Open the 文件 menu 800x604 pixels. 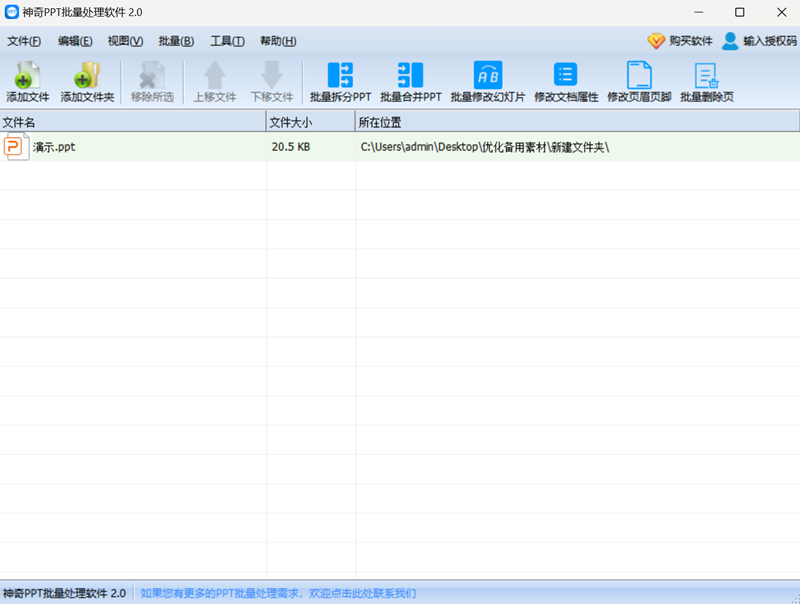(24, 41)
